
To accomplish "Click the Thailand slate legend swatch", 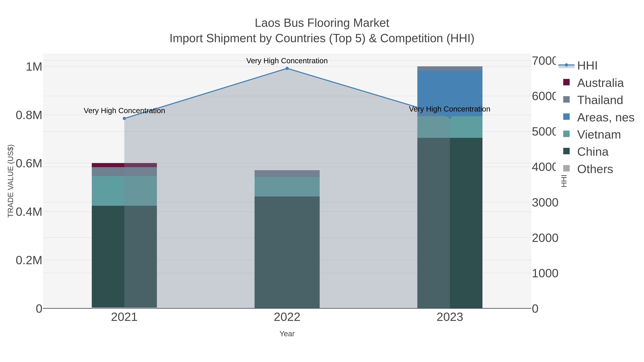I will [566, 99].
